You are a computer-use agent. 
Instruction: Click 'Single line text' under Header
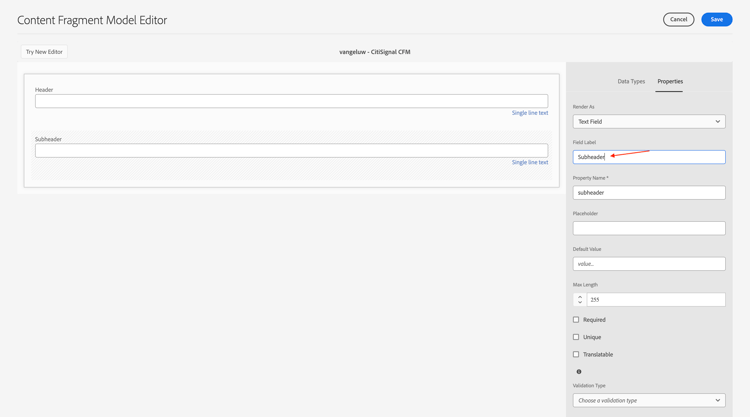[530, 113]
